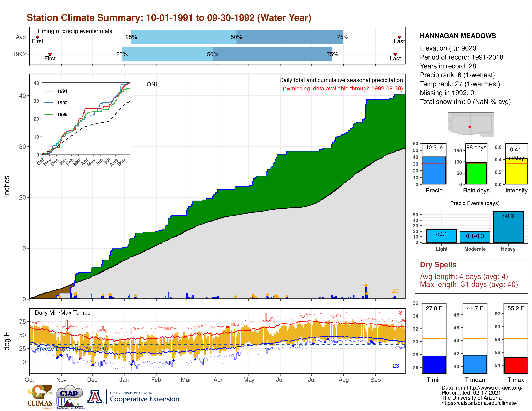Click the 27.8 F T-min value

coord(434,308)
